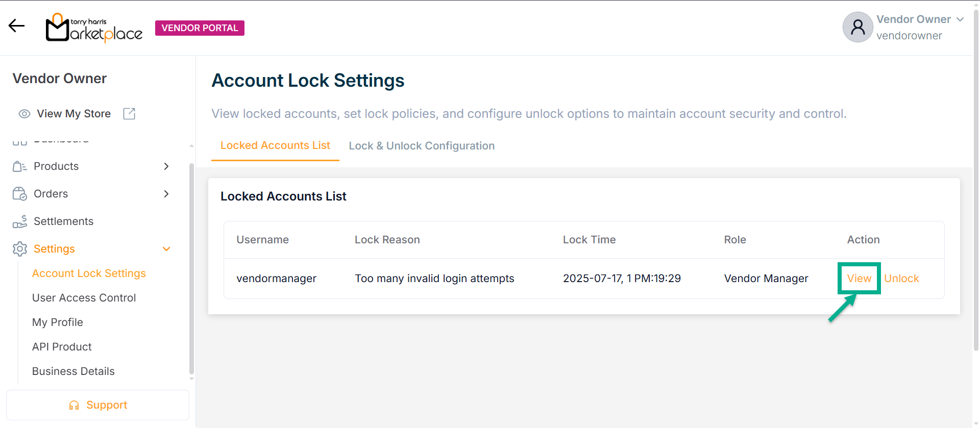The image size is (980, 428).
Task: Expand the Products submenu chevron
Action: pyautogui.click(x=166, y=166)
